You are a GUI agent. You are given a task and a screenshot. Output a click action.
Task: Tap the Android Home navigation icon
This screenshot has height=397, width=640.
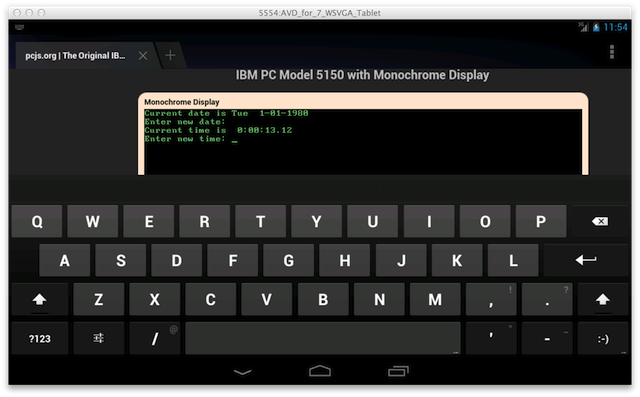tap(320, 370)
